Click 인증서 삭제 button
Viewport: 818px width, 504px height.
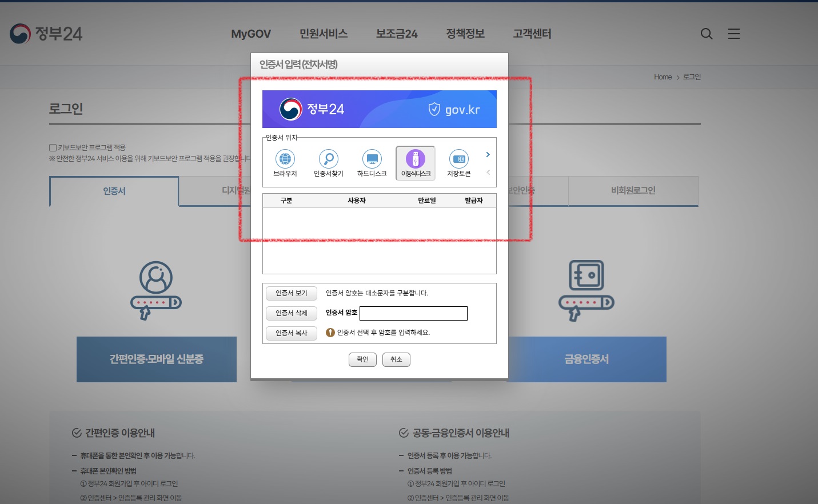(292, 313)
